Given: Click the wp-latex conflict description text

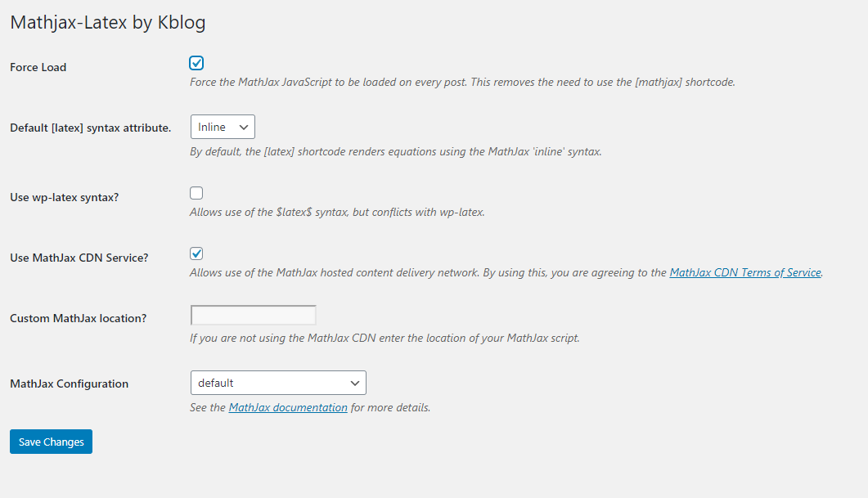Looking at the screenshot, I should pyautogui.click(x=337, y=212).
